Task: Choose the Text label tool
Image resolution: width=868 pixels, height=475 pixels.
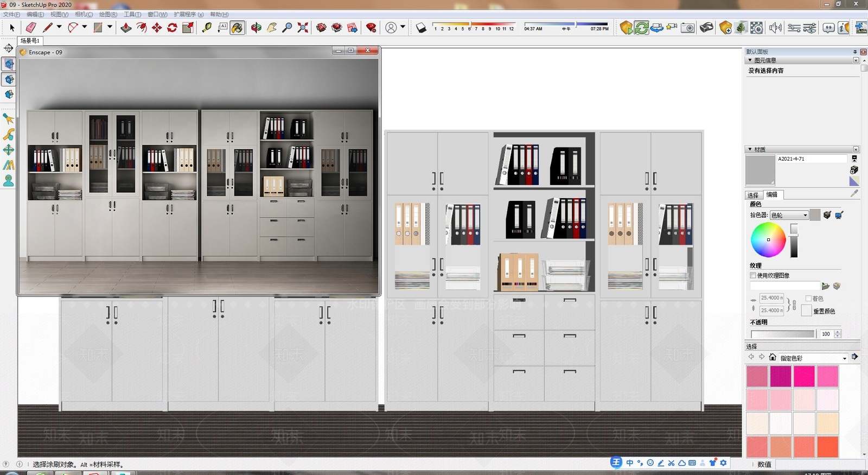Action: pos(222,28)
